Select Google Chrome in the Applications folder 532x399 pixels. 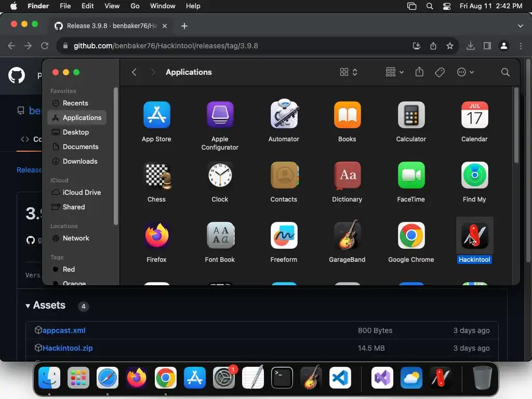point(411,235)
